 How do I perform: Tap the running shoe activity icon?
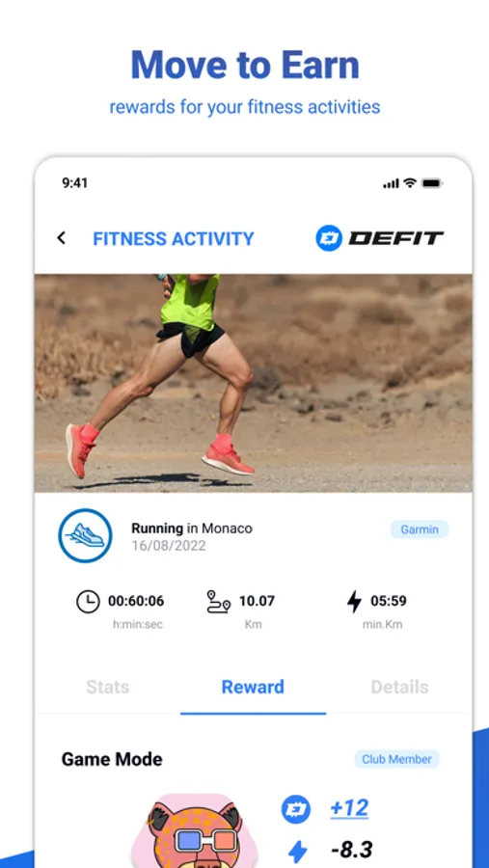pyautogui.click(x=85, y=536)
